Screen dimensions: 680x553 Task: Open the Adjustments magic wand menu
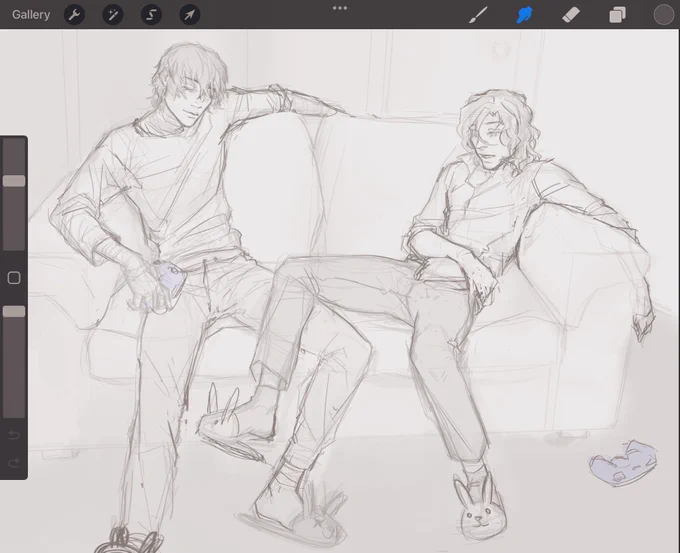pos(113,15)
